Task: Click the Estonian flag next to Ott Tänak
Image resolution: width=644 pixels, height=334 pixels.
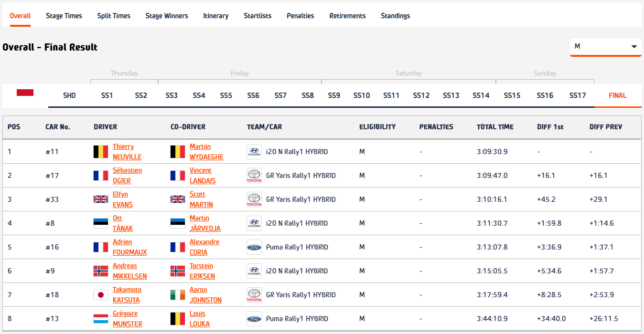Action: click(x=101, y=223)
